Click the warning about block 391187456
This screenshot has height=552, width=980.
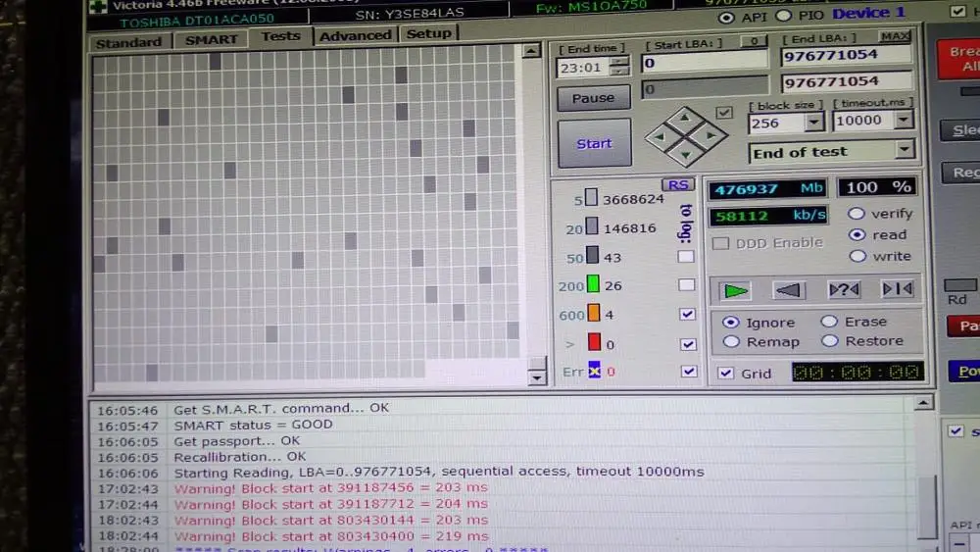pos(330,488)
